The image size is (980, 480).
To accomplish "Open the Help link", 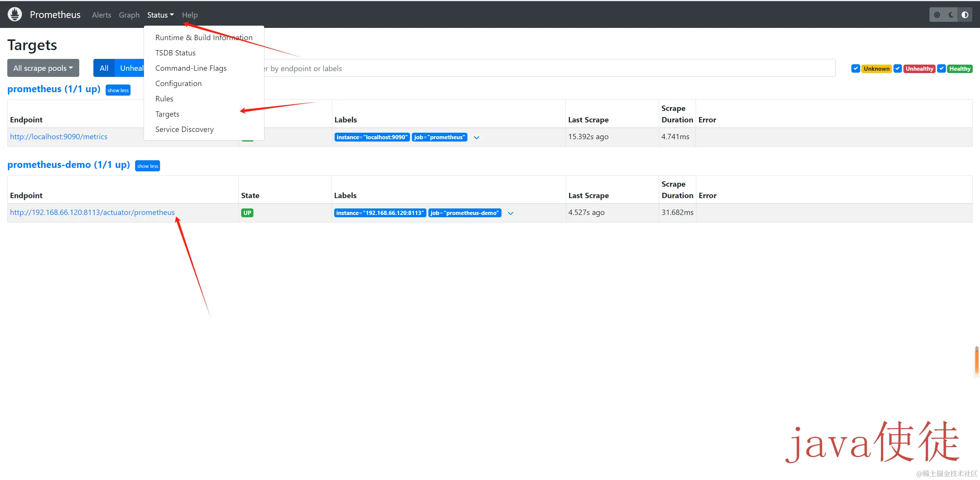I will 189,15.
